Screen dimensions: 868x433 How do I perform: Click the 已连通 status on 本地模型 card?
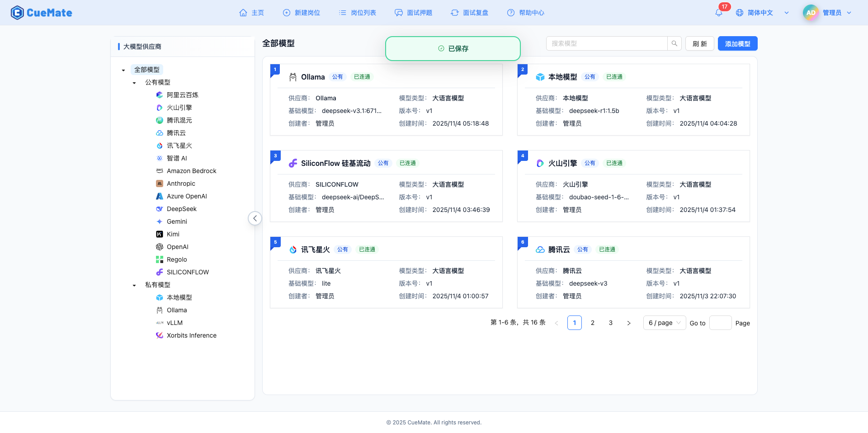614,76
